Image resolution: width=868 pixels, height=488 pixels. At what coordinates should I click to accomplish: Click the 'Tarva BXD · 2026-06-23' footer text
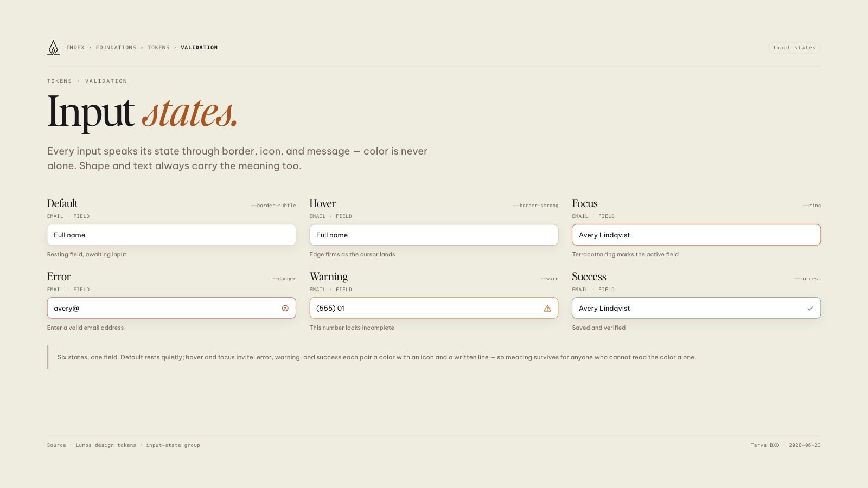point(786,445)
